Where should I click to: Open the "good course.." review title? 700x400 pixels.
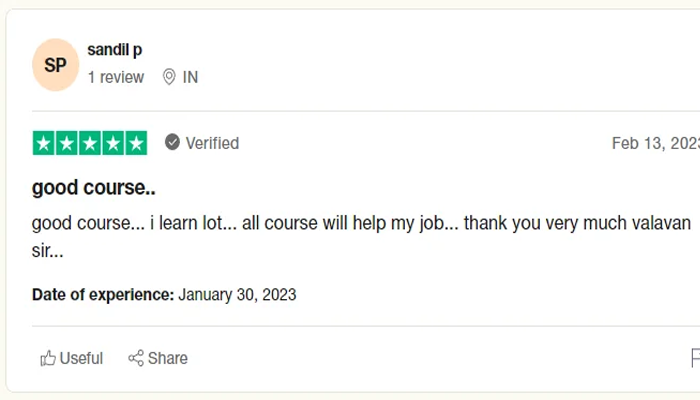[93, 187]
